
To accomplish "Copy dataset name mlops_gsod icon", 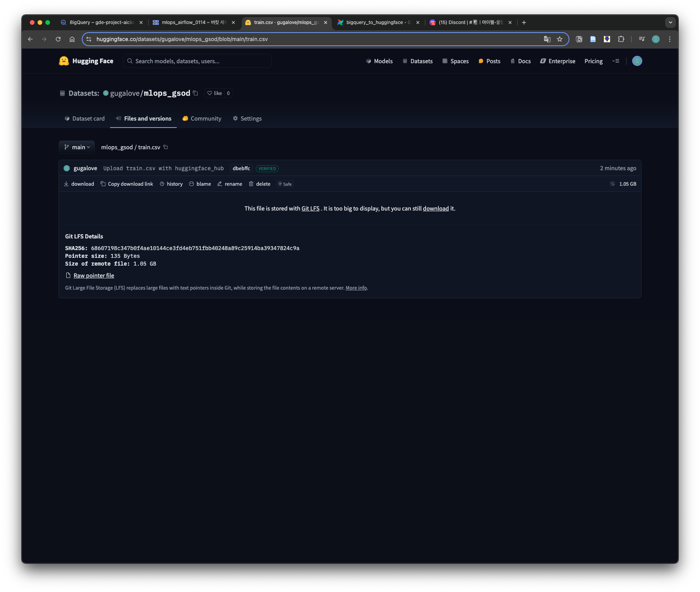I will coord(195,93).
